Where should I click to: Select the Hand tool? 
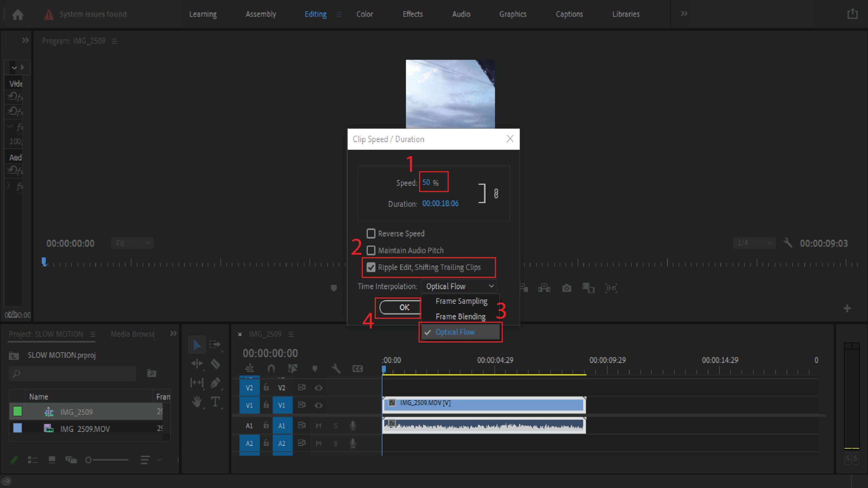(x=197, y=402)
